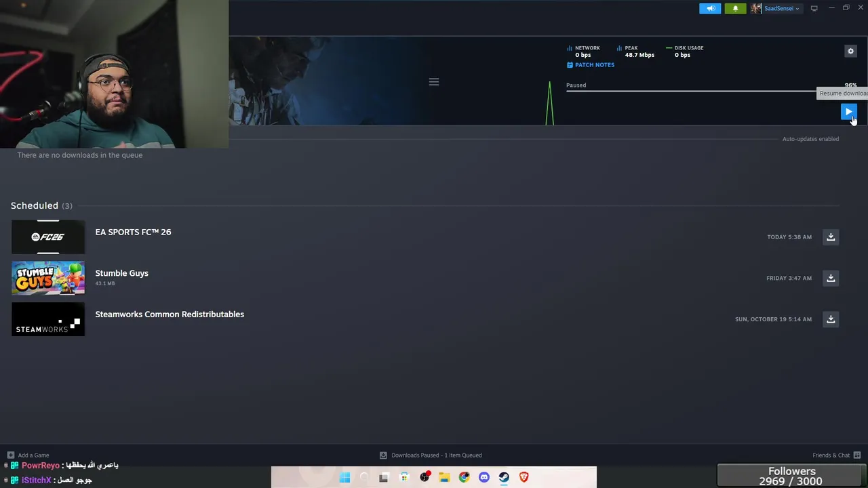Click the Paused status label
This screenshot has width=868, height=488.
[x=576, y=85]
